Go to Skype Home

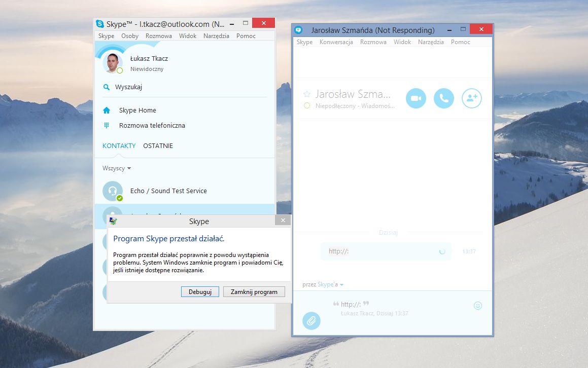137,110
